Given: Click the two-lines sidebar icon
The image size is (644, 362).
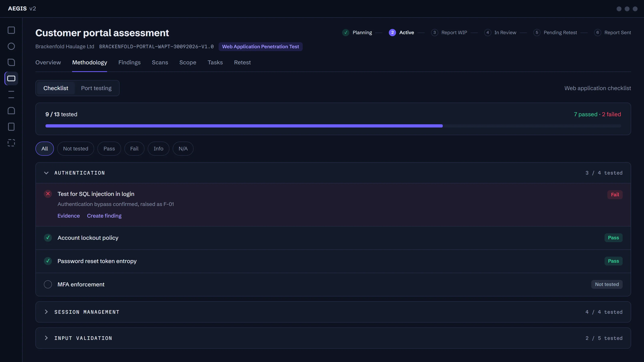Looking at the screenshot, I should coord(11,95).
